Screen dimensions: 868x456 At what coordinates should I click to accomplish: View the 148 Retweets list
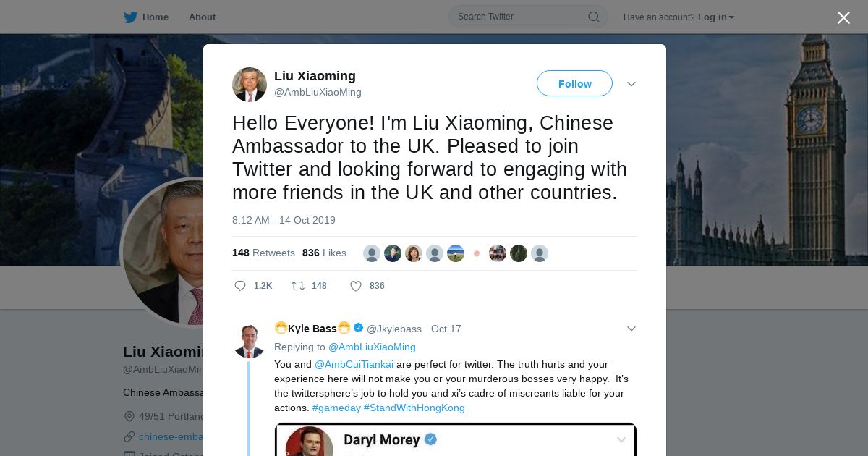(263, 253)
